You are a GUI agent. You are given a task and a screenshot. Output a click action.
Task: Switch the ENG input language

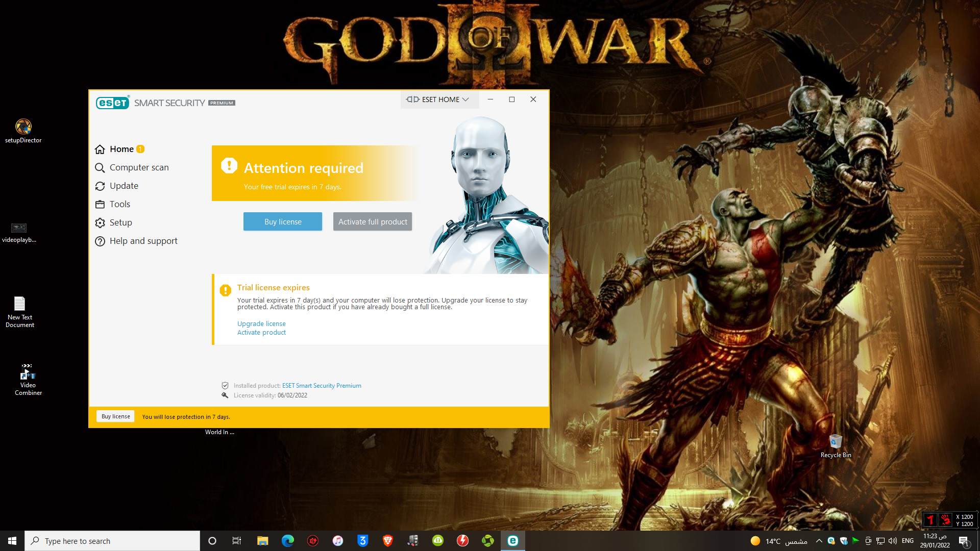(x=908, y=541)
